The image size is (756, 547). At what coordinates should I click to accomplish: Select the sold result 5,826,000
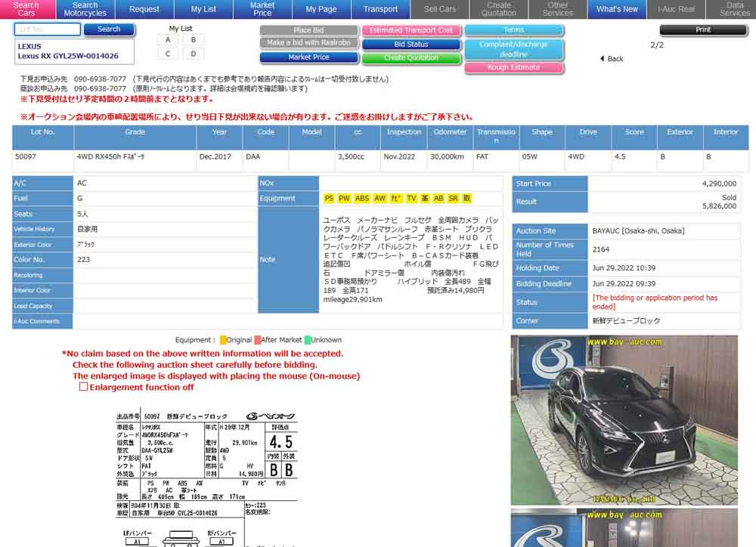(x=719, y=206)
